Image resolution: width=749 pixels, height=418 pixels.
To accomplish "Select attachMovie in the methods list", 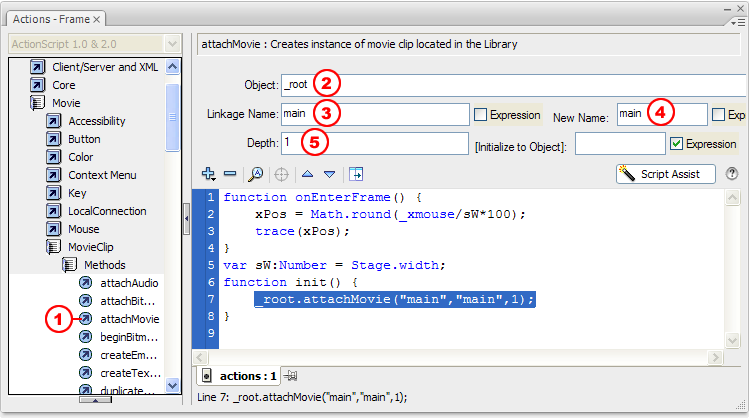I will point(130,319).
